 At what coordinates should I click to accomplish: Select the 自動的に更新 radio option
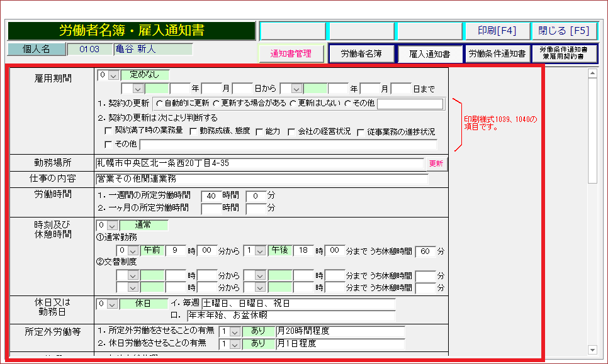coord(159,103)
